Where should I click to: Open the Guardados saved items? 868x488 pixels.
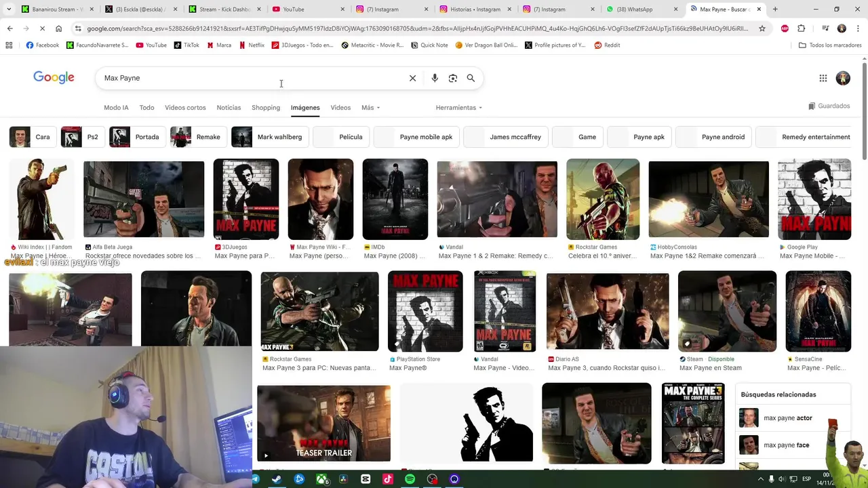coord(829,106)
